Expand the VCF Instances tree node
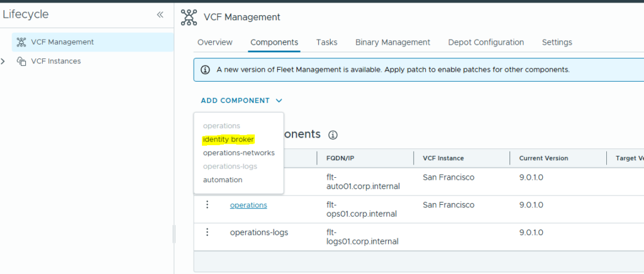Image resolution: width=644 pixels, height=274 pixels. [x=4, y=61]
